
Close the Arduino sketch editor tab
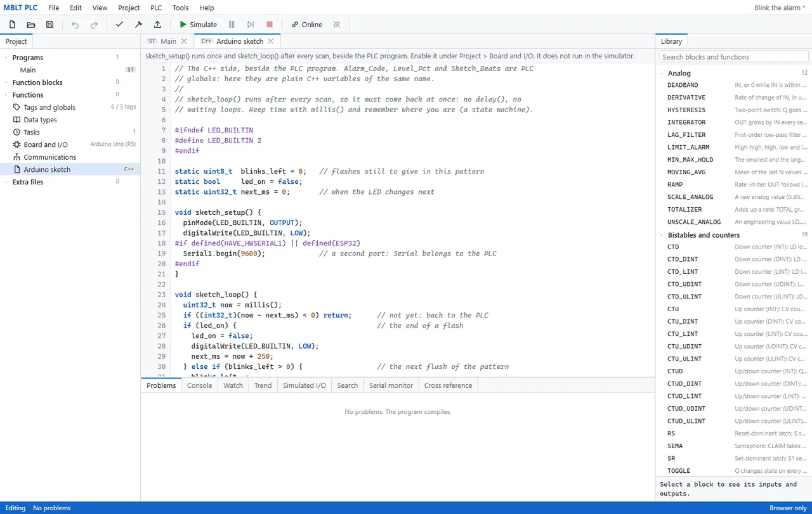(270, 41)
